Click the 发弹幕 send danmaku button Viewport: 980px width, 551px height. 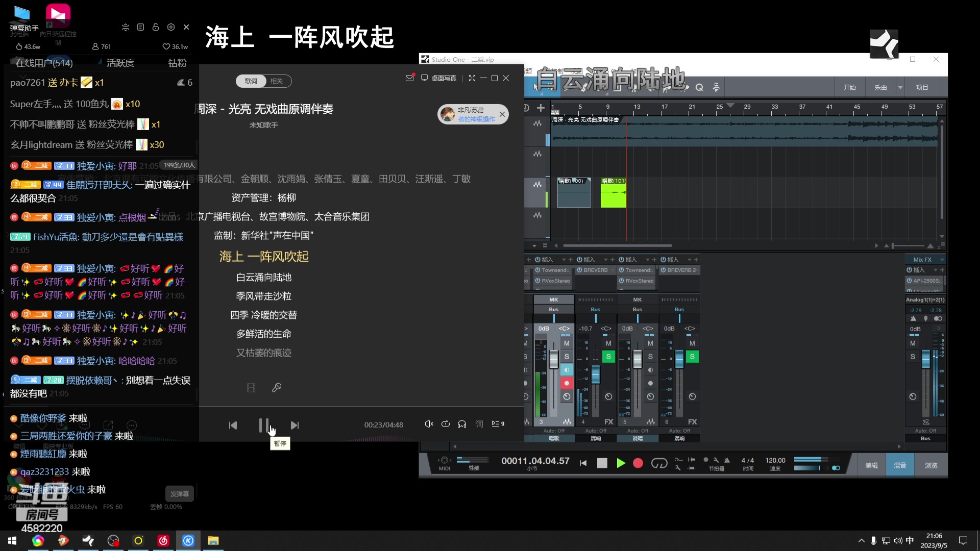(x=179, y=494)
